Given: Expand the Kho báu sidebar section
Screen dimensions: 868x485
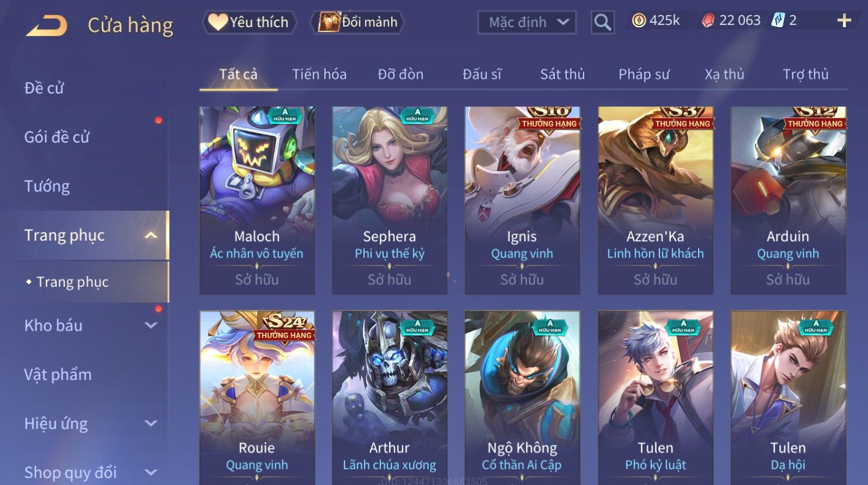Looking at the screenshot, I should pyautogui.click(x=151, y=325).
